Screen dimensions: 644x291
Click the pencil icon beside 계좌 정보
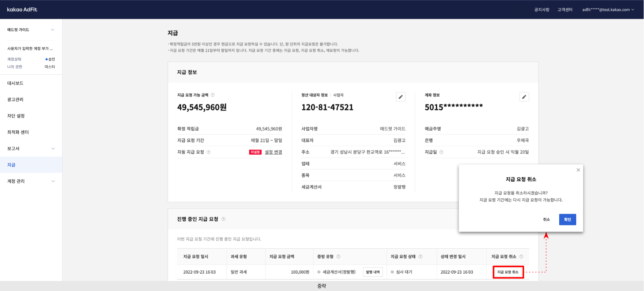[524, 97]
